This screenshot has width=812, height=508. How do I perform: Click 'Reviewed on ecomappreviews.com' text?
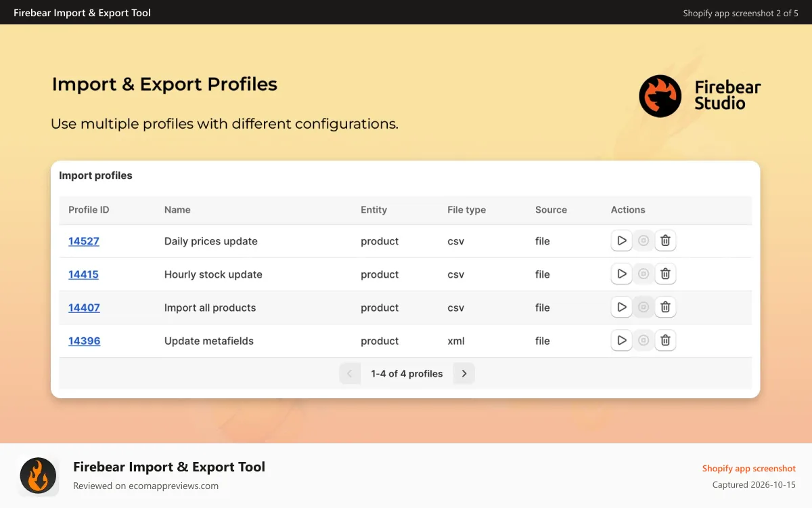coord(145,486)
